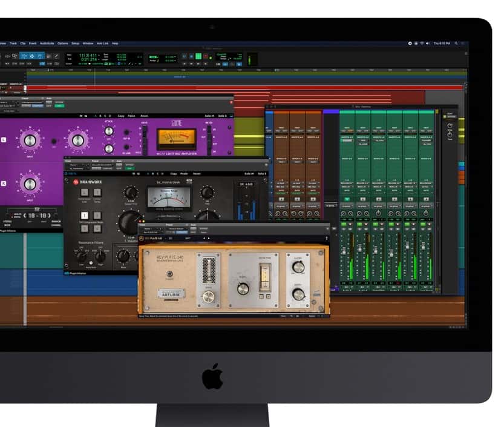Image resolution: width=504 pixels, height=427 pixels.
Task: Click the previous preset arrow in Rev Plate-140
Action: (204, 239)
